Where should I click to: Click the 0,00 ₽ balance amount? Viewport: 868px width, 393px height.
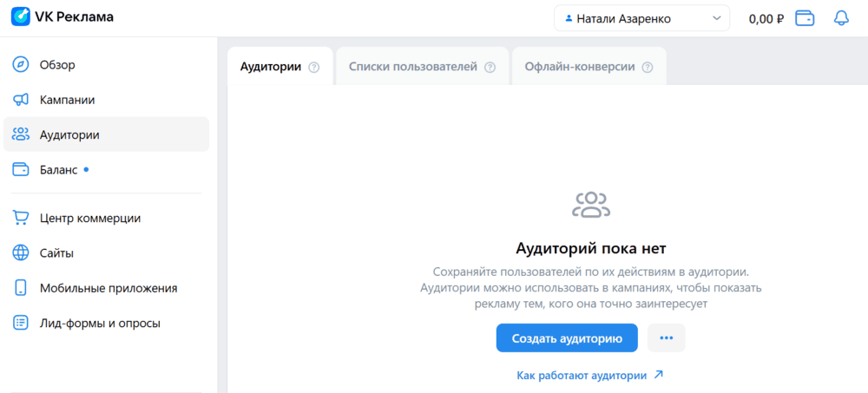766,18
